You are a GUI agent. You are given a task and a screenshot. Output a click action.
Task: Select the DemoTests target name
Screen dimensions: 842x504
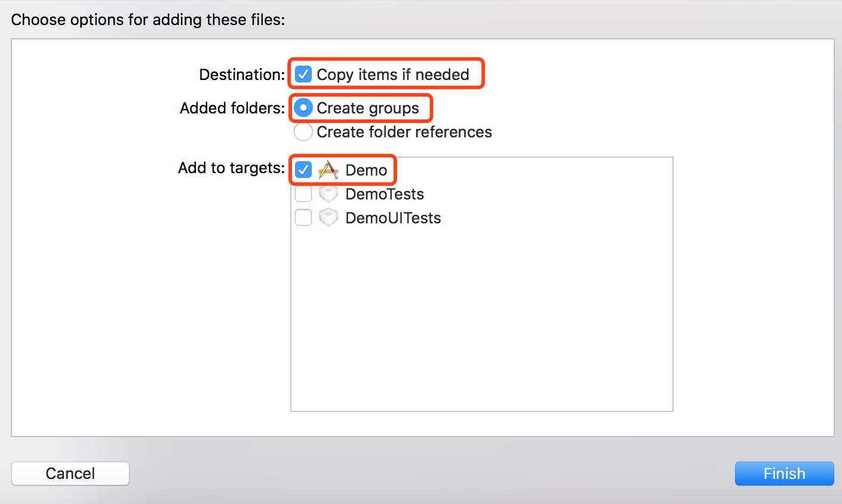click(385, 194)
